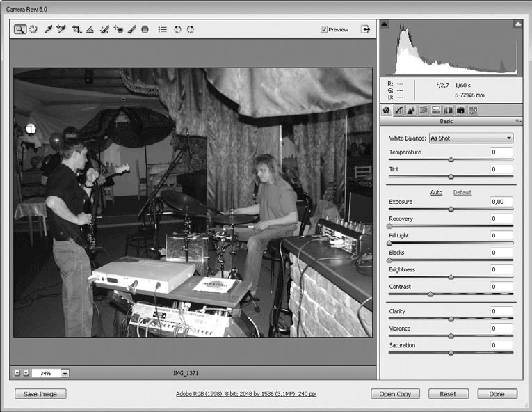Toggle the Preview checkbox
The width and height of the screenshot is (532, 412).
point(324,29)
